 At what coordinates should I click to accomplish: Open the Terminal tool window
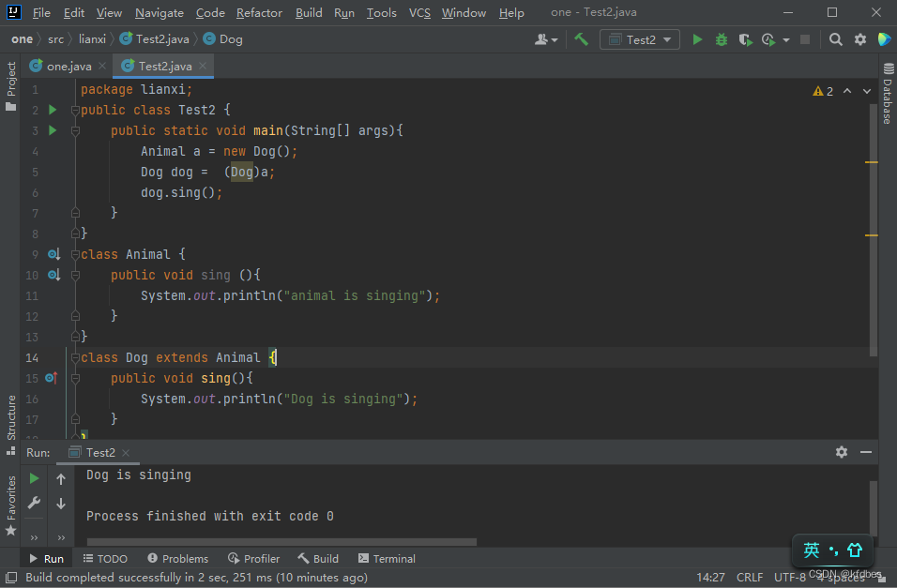[387, 558]
